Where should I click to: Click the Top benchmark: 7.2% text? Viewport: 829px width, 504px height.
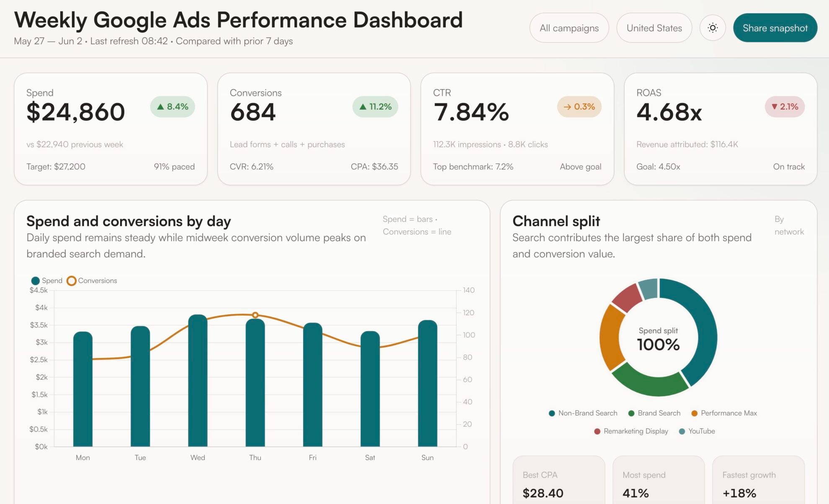[x=473, y=167]
